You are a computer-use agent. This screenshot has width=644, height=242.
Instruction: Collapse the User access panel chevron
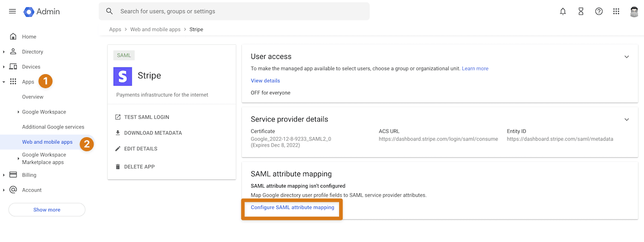point(626,57)
